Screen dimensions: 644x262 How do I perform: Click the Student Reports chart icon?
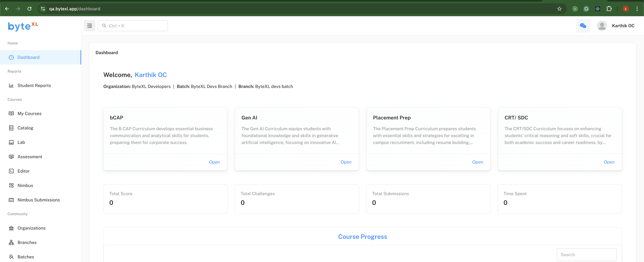(11, 85)
